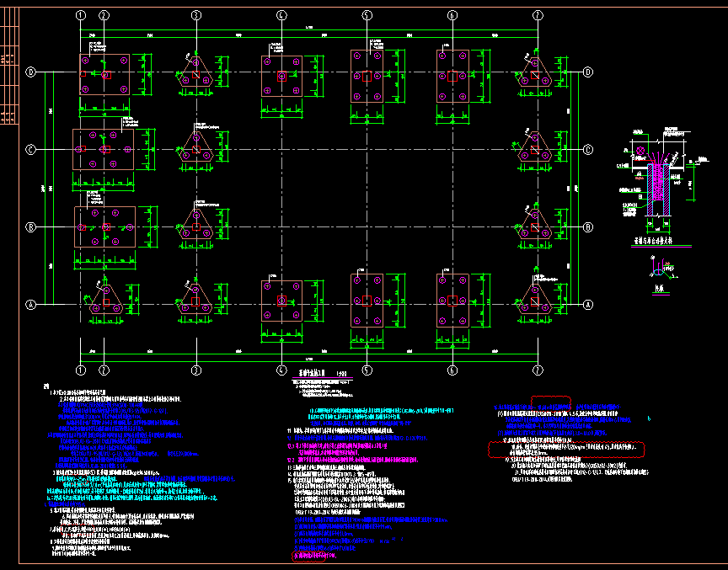Click red column square at grid 6-D

(x=452, y=77)
